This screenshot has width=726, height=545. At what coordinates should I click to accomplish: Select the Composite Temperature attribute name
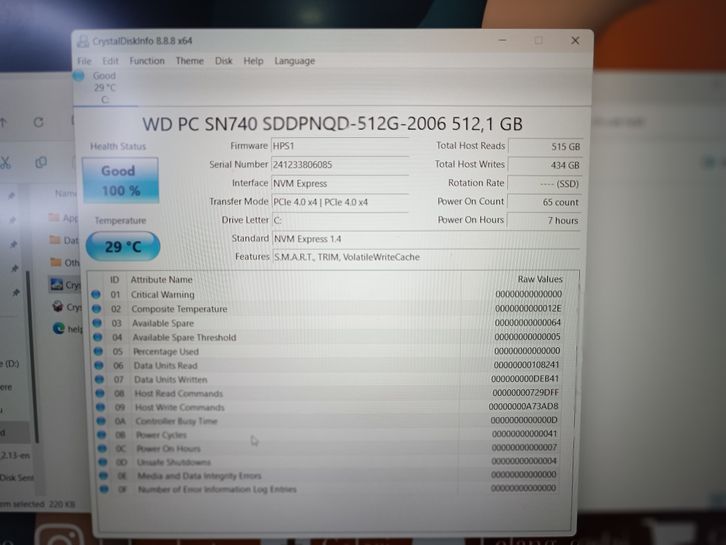[x=179, y=309]
